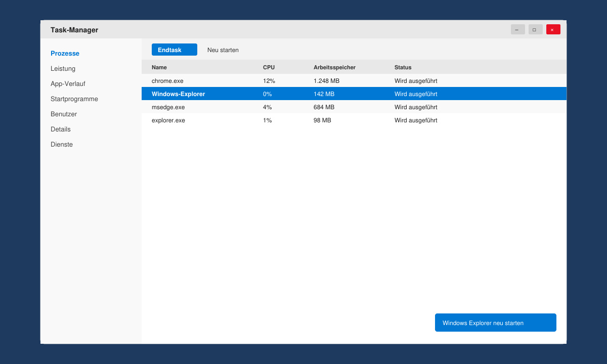Maximize the Task-Manager window

click(536, 29)
